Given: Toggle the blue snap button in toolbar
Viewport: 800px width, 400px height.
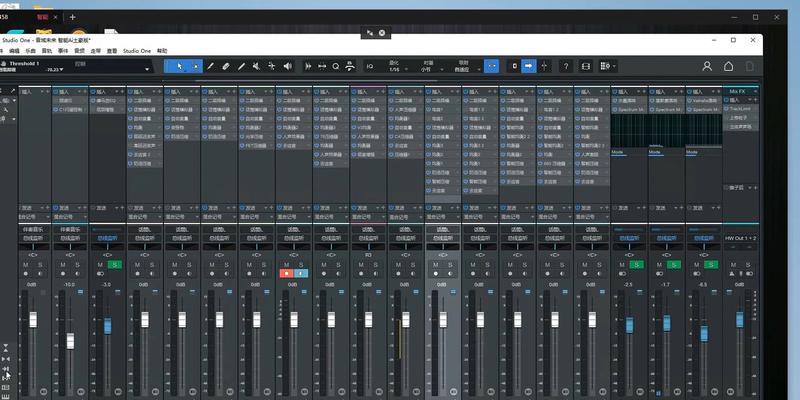Looking at the screenshot, I should click(491, 66).
